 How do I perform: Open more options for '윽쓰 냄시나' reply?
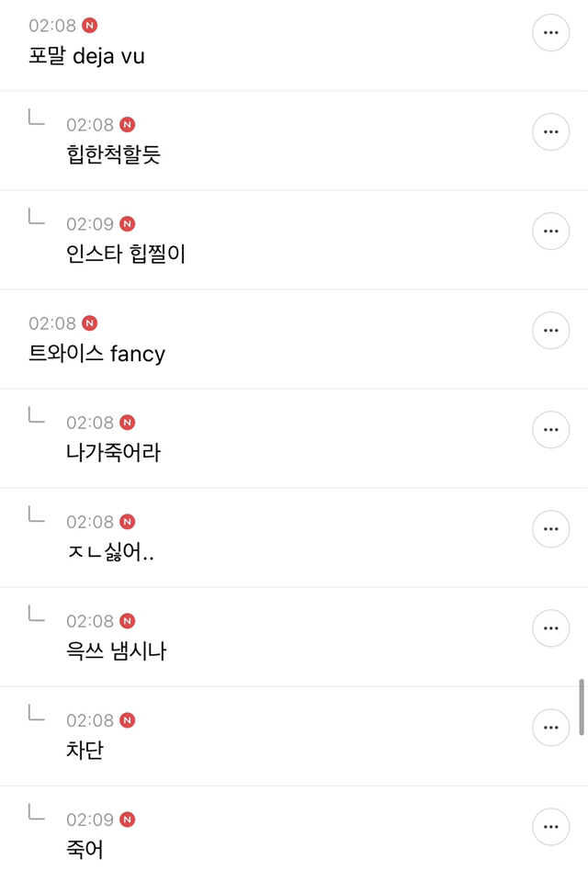(x=550, y=628)
